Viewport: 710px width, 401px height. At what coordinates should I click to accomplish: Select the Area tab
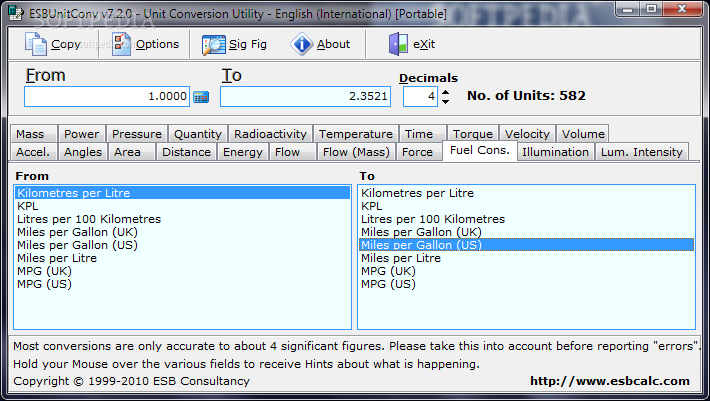132,152
